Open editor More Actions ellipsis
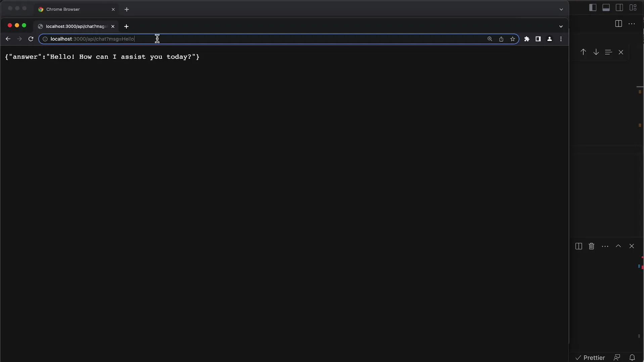 [632, 24]
